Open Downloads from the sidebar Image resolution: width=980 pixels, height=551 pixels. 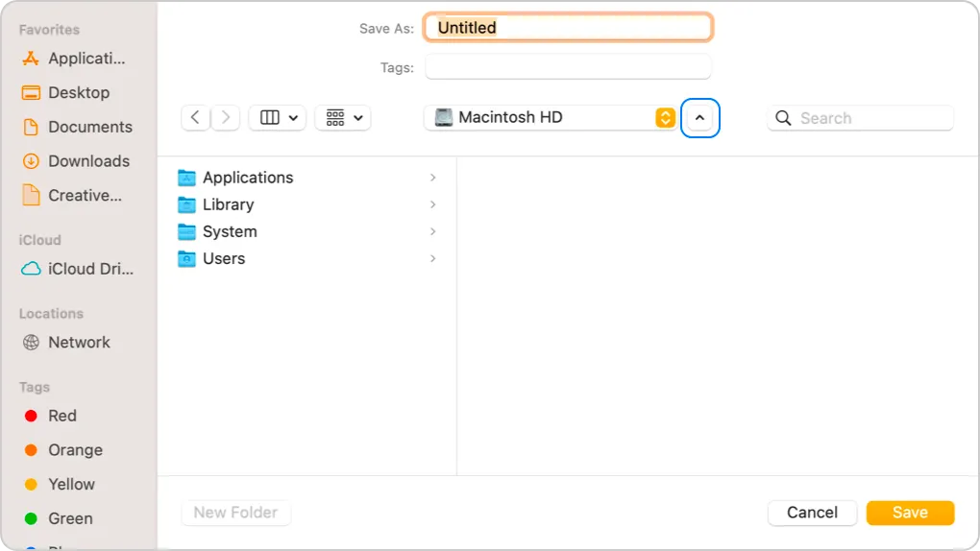88,161
